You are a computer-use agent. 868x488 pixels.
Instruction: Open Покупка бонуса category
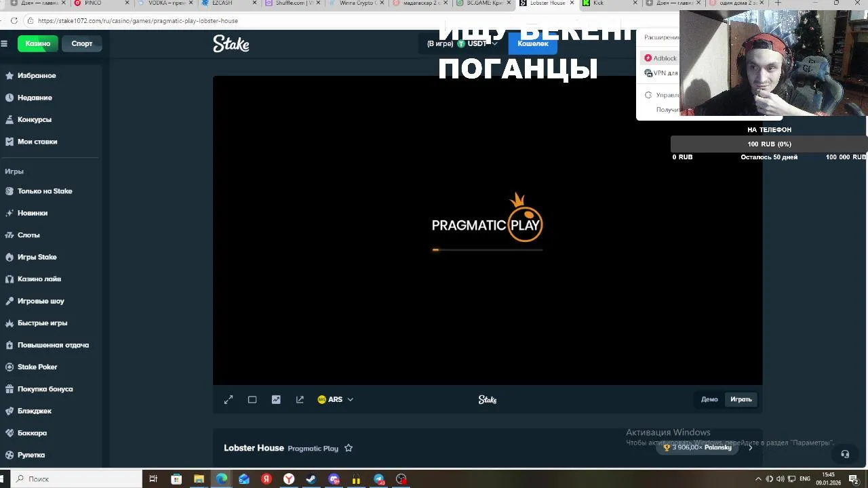click(45, 389)
